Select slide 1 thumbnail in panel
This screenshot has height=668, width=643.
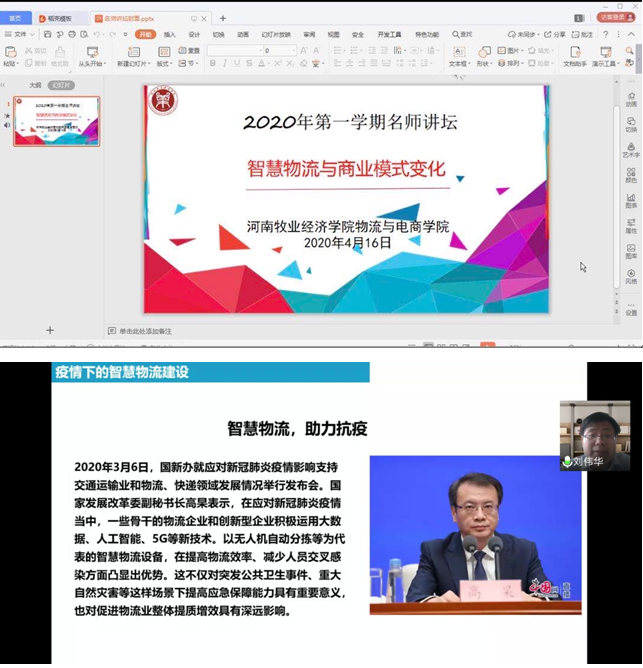point(56,121)
